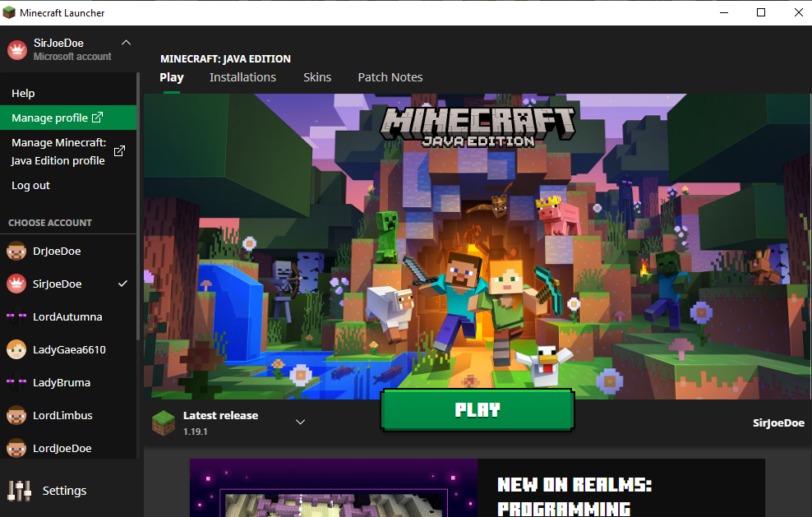
Task: Minimize the Minecraft Launcher window
Action: [x=724, y=12]
